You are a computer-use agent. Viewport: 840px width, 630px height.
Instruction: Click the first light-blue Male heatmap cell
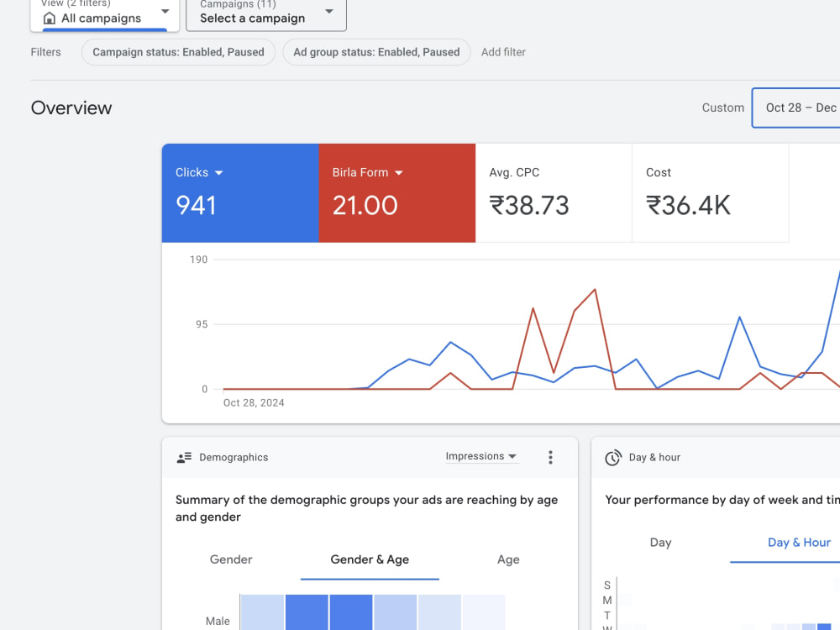tap(262, 612)
